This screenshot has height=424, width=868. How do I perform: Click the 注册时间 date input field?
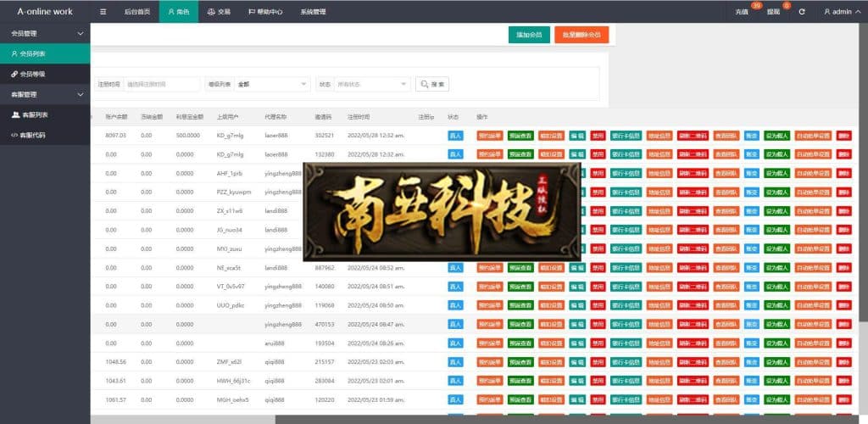(x=162, y=84)
